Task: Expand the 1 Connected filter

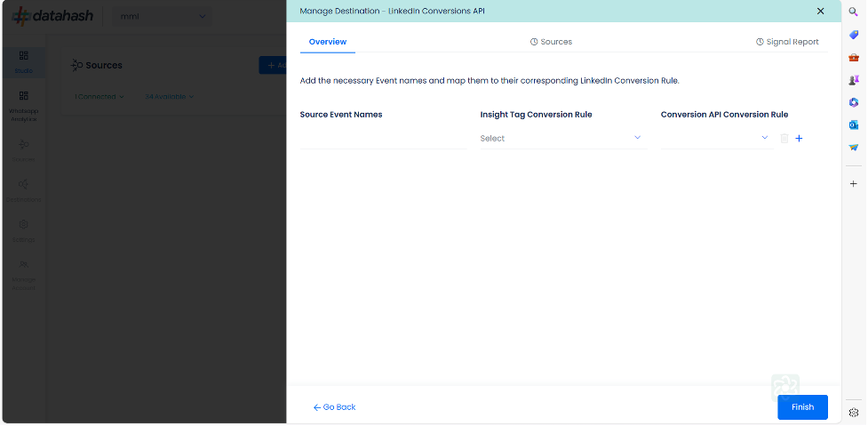Action: (x=100, y=96)
